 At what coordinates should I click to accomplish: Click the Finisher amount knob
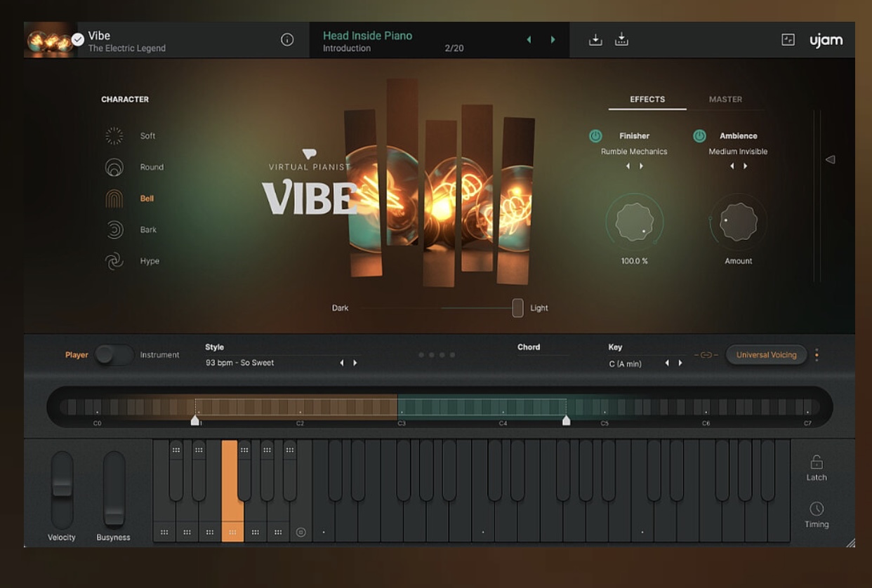[634, 222]
